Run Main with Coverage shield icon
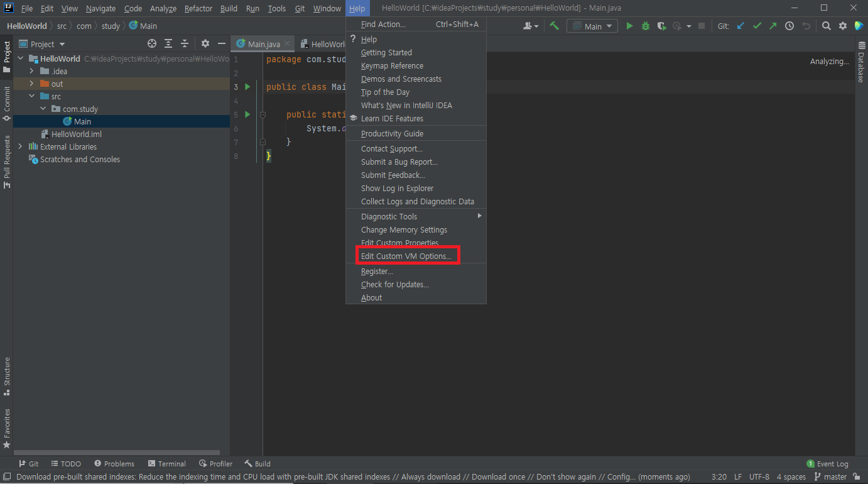 pyautogui.click(x=661, y=26)
